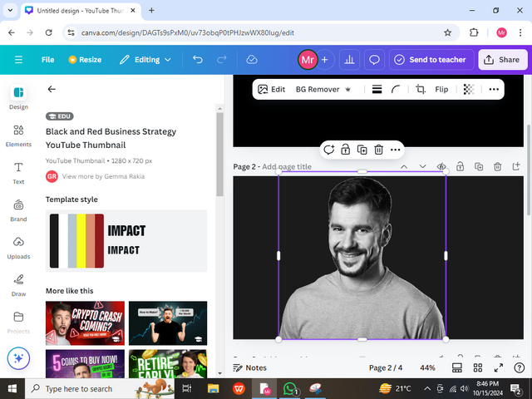Click the Share button

tap(503, 60)
